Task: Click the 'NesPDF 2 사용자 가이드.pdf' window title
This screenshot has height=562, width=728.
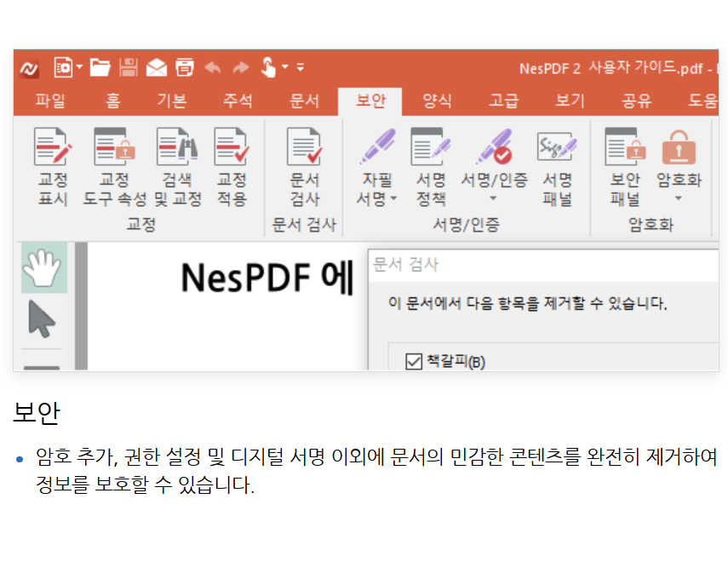Action: [x=611, y=68]
